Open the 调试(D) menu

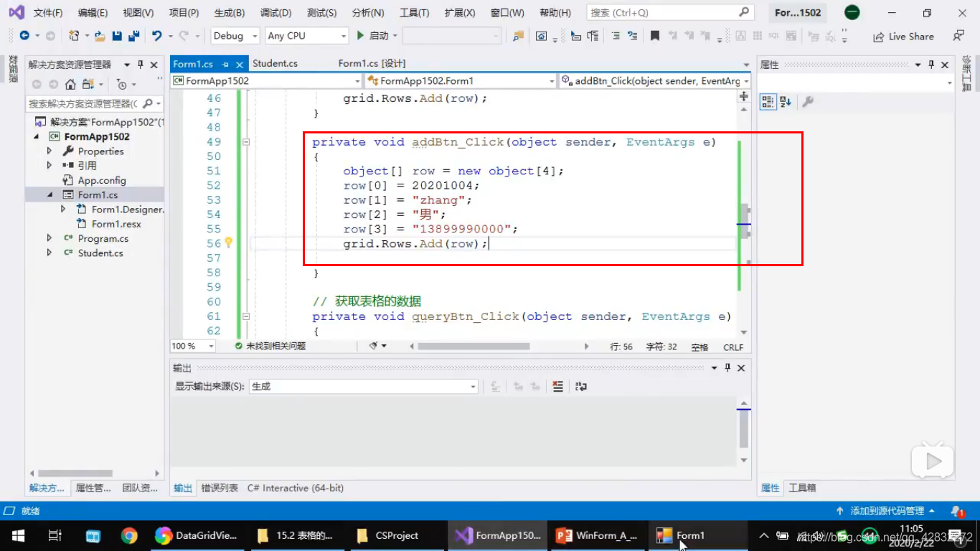click(275, 13)
